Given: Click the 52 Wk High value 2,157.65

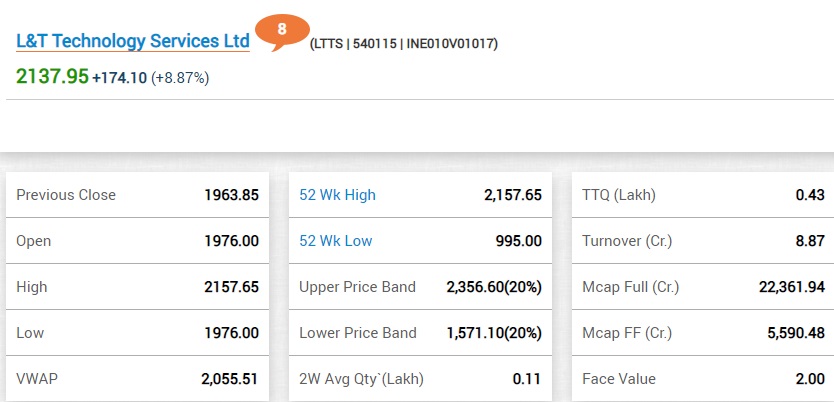Looking at the screenshot, I should [x=513, y=195].
